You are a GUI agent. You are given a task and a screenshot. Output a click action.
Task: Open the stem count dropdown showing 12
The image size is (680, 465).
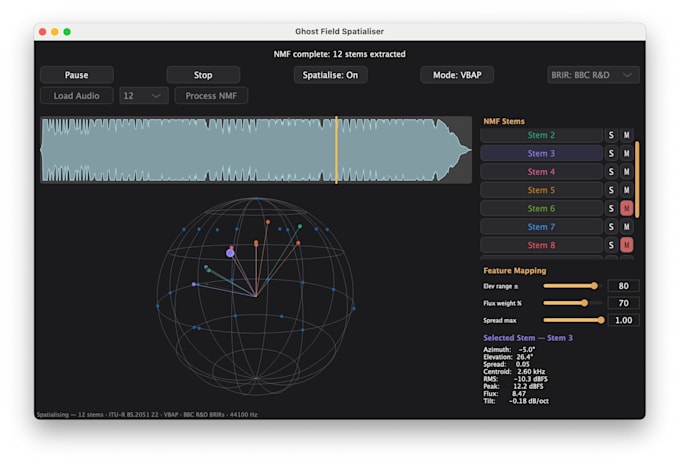coord(144,96)
